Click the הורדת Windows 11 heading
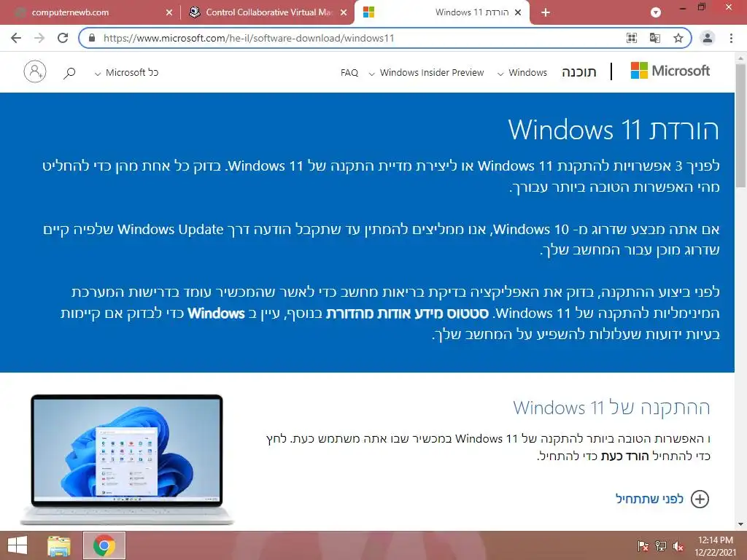This screenshot has width=747, height=560. point(613,130)
